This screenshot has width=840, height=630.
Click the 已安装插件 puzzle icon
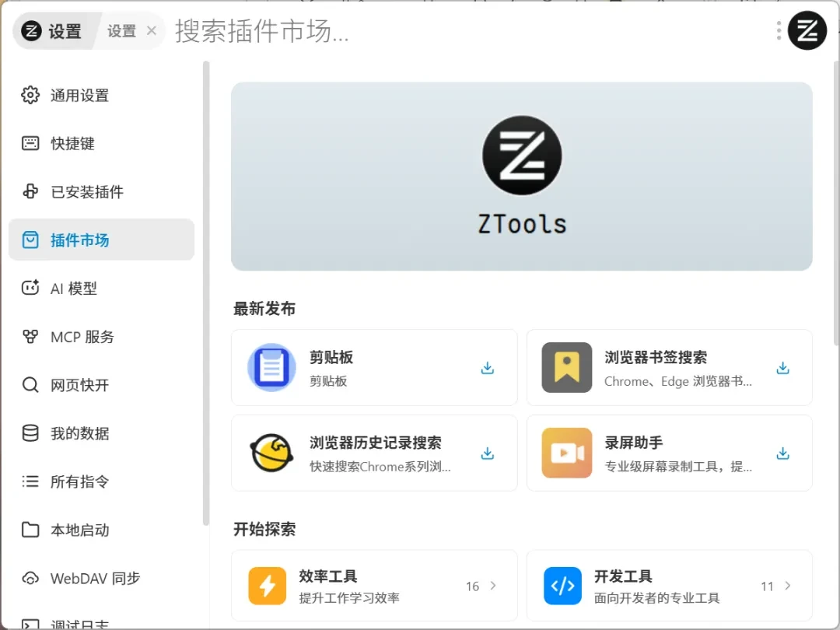point(30,191)
